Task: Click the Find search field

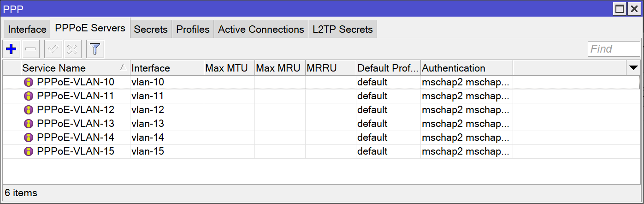Action: coord(614,49)
